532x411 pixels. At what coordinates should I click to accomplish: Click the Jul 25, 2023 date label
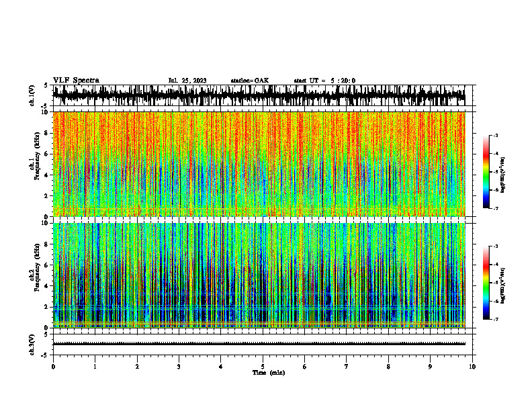coord(187,81)
